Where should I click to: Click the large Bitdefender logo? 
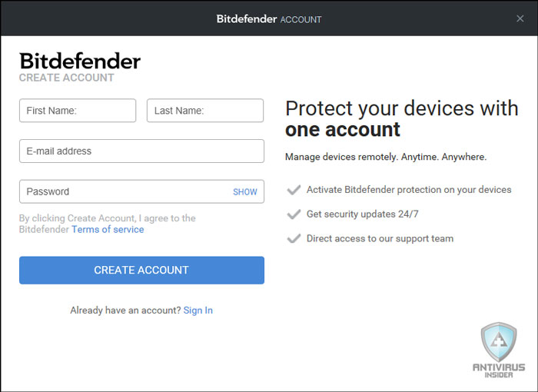[x=80, y=61]
